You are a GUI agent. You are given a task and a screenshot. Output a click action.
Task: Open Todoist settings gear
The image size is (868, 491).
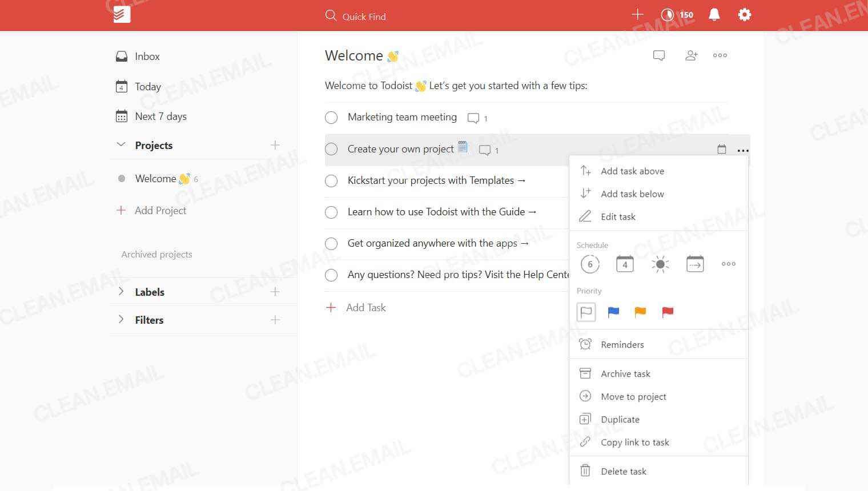coord(744,14)
